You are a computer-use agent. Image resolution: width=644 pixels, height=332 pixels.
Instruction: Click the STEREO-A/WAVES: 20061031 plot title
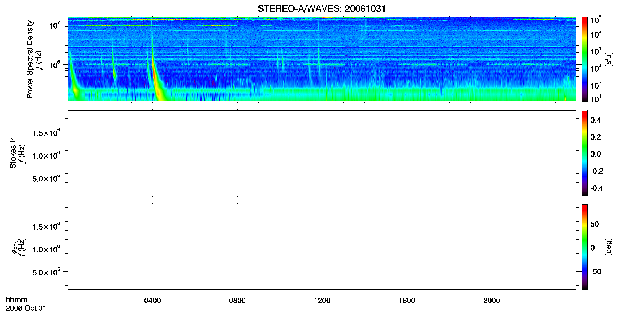coord(322,9)
